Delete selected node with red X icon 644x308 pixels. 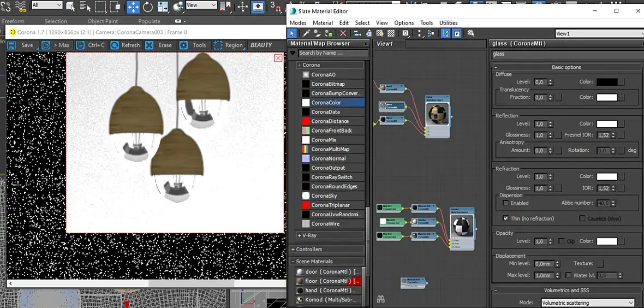coord(343,33)
